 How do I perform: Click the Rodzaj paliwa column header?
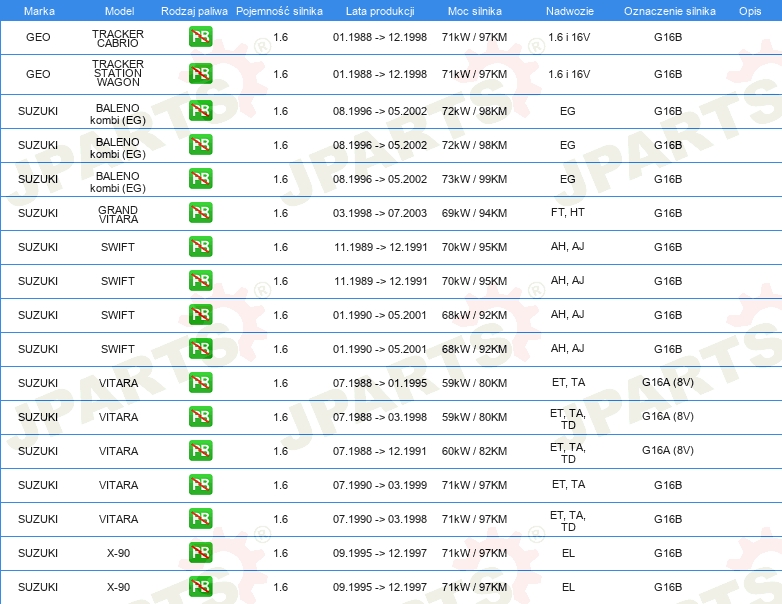194,11
